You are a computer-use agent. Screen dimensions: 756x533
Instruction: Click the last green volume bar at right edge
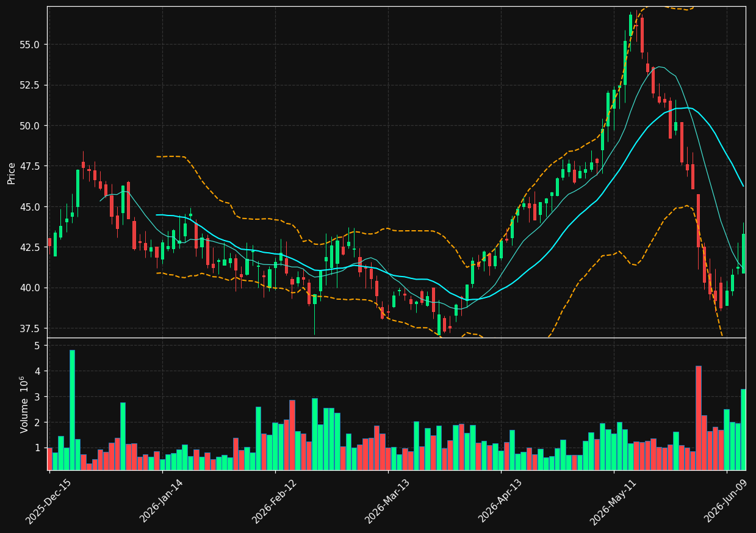[743, 430]
